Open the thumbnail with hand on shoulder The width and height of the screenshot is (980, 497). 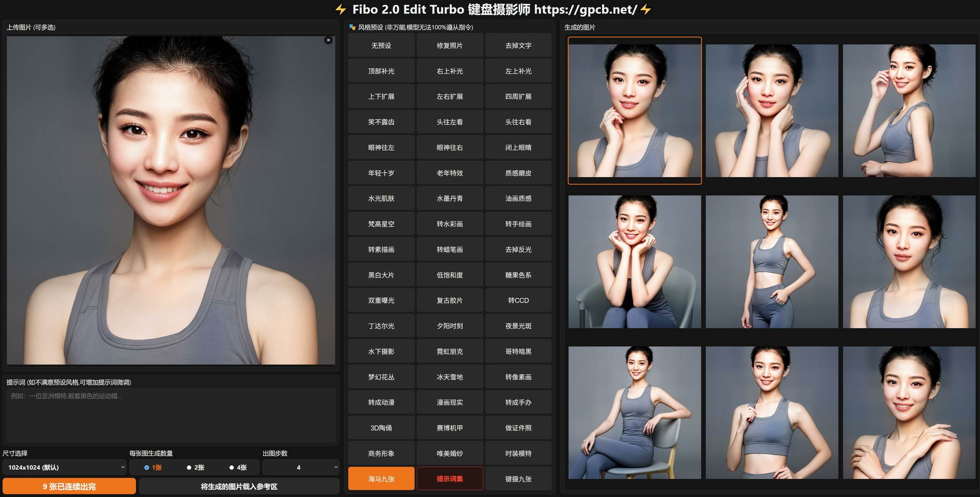909,413
